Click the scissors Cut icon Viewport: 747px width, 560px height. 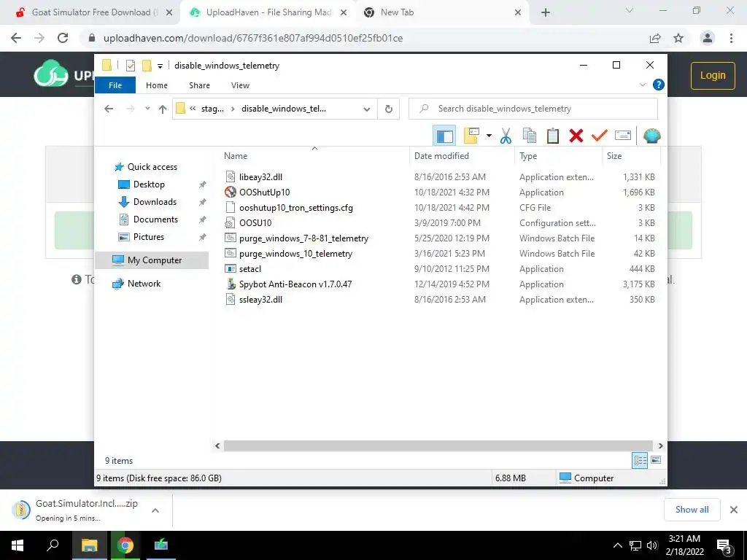point(506,136)
